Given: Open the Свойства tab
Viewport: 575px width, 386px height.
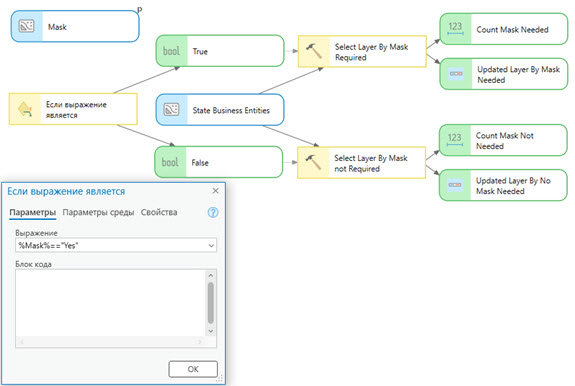Looking at the screenshot, I should click(x=159, y=212).
